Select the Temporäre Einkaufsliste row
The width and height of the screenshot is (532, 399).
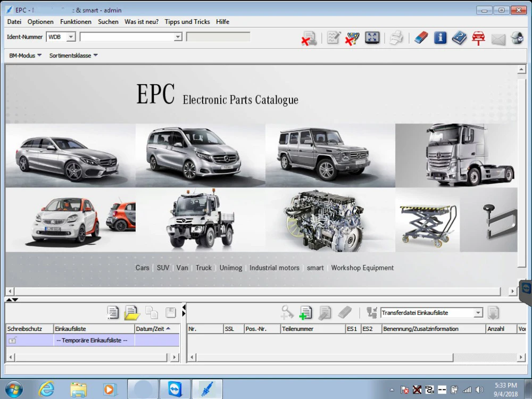(93, 340)
